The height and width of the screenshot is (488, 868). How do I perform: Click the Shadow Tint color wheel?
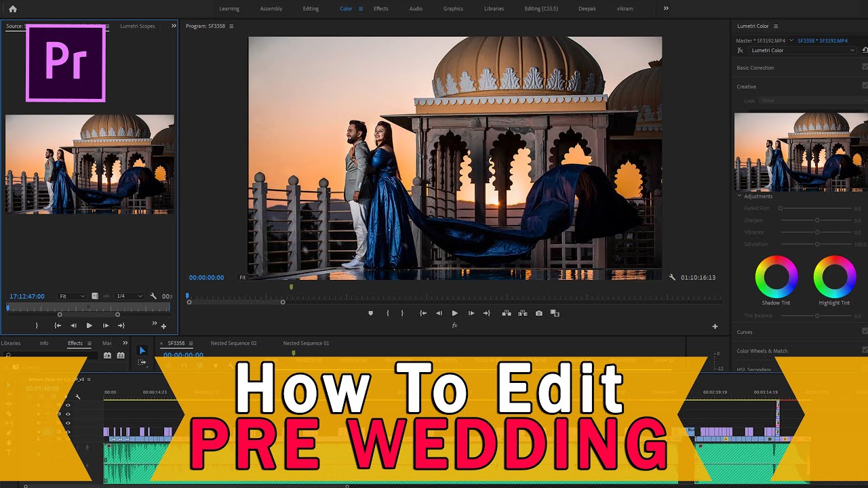tap(776, 276)
